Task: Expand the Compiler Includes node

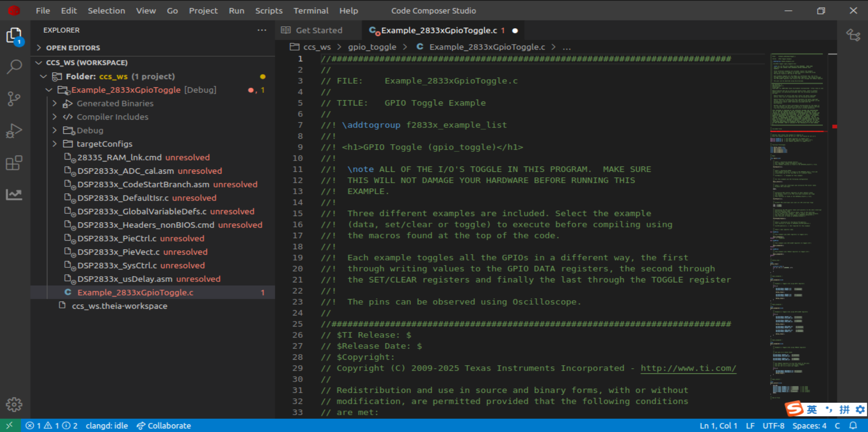Action: [x=55, y=117]
